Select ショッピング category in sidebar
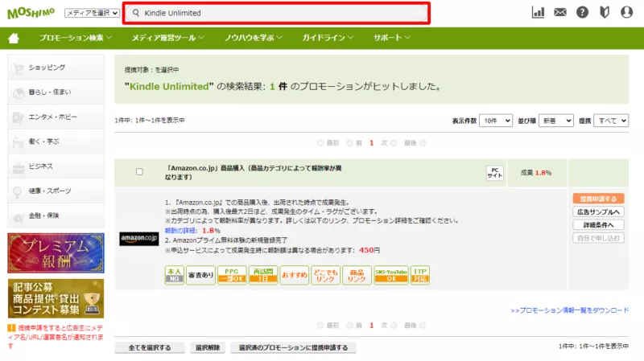The width and height of the screenshot is (644, 361). tap(56, 68)
